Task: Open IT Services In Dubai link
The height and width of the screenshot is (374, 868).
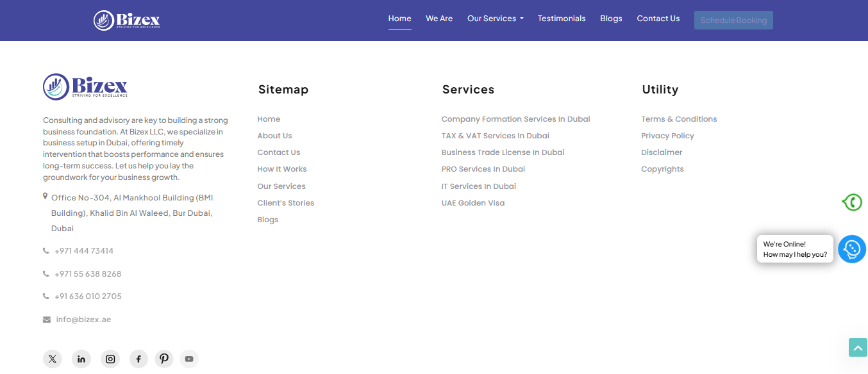Action: click(479, 186)
